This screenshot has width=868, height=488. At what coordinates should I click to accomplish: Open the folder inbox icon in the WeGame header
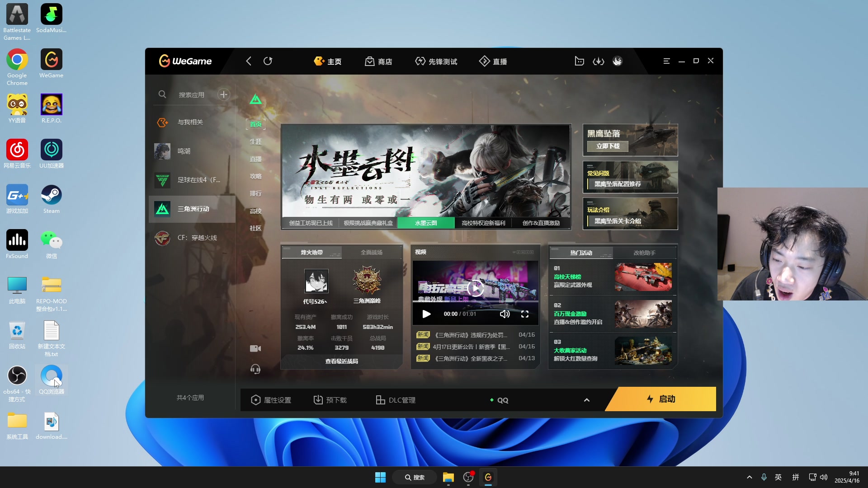click(579, 61)
